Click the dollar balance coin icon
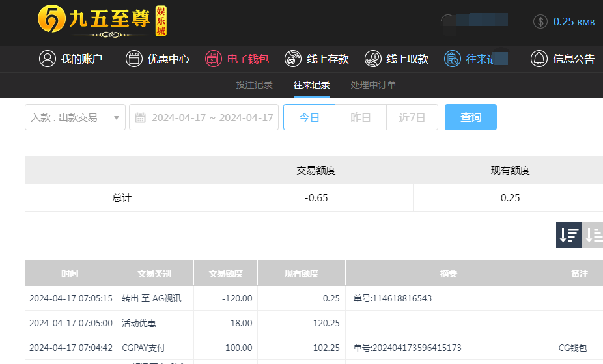 pos(540,21)
